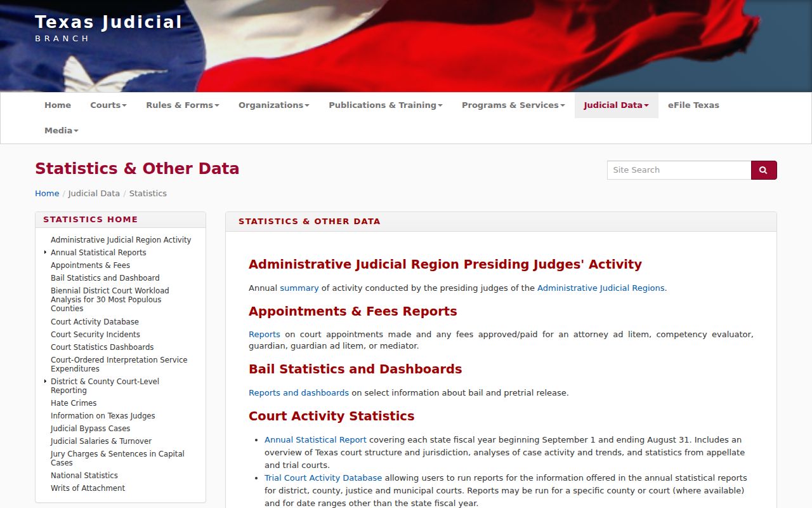Expand the Programs & Services menu
The height and width of the screenshot is (508, 812).
pyautogui.click(x=513, y=105)
